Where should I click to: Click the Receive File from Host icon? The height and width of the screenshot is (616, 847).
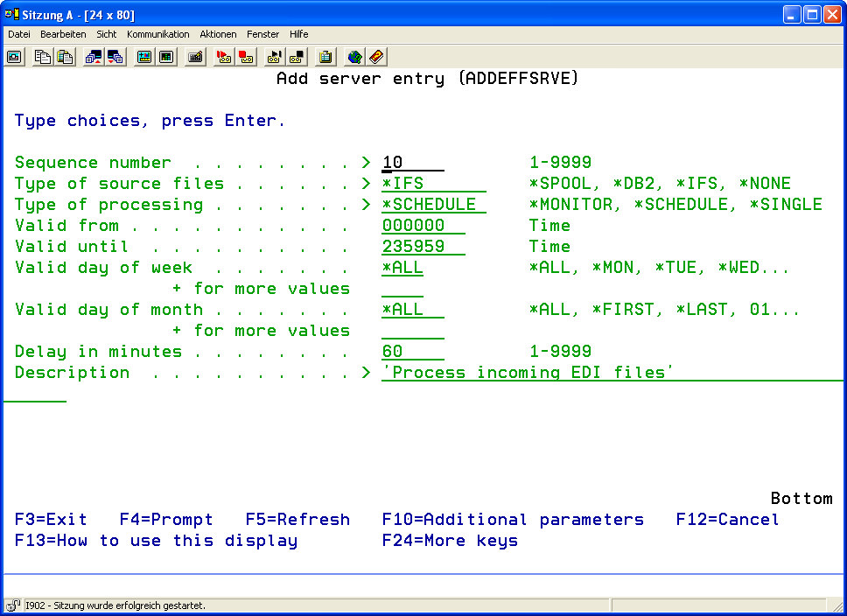tap(115, 57)
